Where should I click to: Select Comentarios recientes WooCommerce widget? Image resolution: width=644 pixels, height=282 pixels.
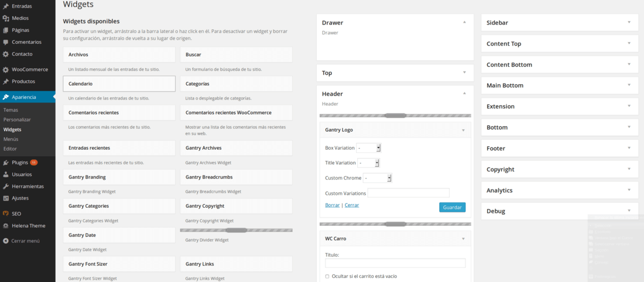click(236, 112)
